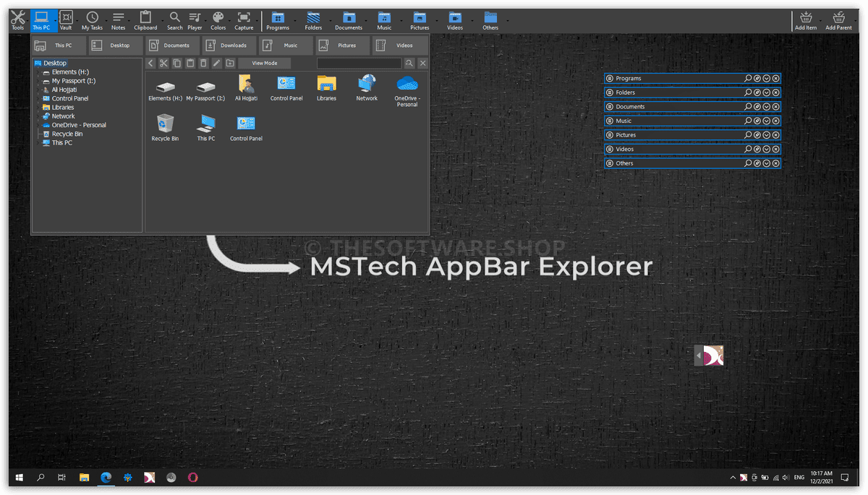Click the back arrow in the explorer toolbar
The height and width of the screenshot is (495, 868).
click(x=150, y=64)
